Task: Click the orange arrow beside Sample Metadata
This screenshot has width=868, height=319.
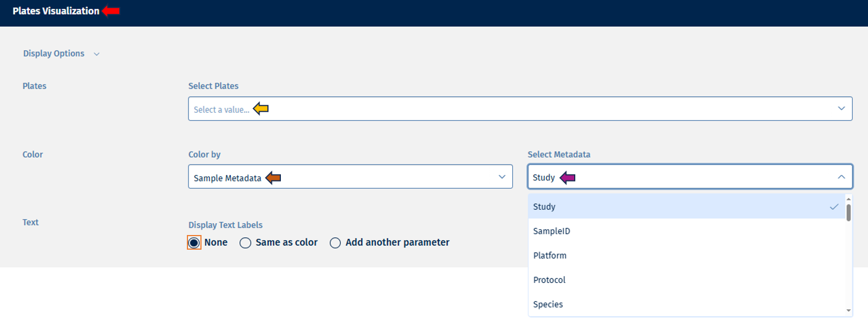Action: 273,178
